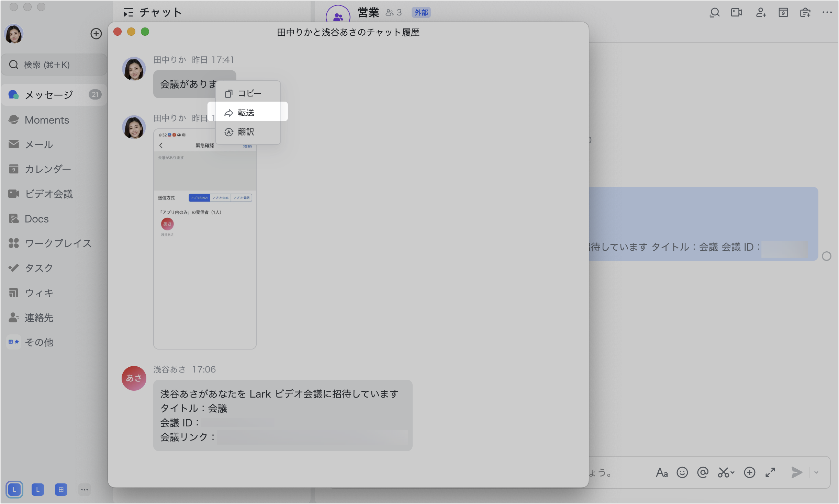Viewport: 839px width, 504px height.
Task: Switch to second L workspace icon
Action: [x=38, y=490]
